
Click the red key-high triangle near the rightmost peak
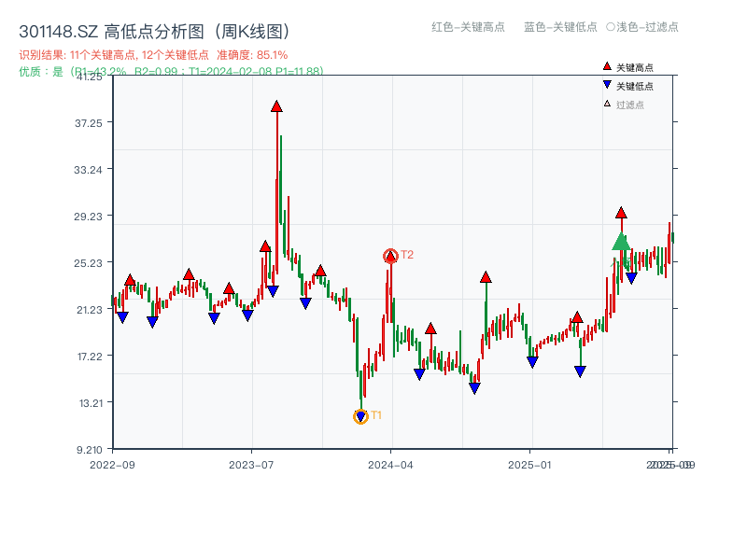pyautogui.click(x=620, y=212)
